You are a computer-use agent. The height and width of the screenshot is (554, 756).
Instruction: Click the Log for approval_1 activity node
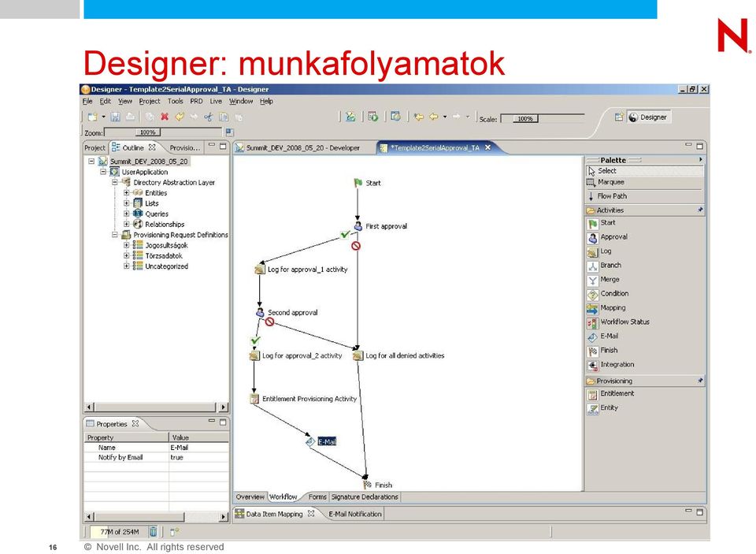[x=302, y=270]
